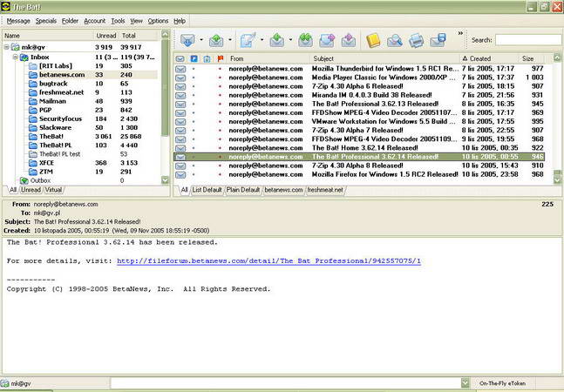Select the Securityfocus folder
564x392 pixels.
[59, 118]
